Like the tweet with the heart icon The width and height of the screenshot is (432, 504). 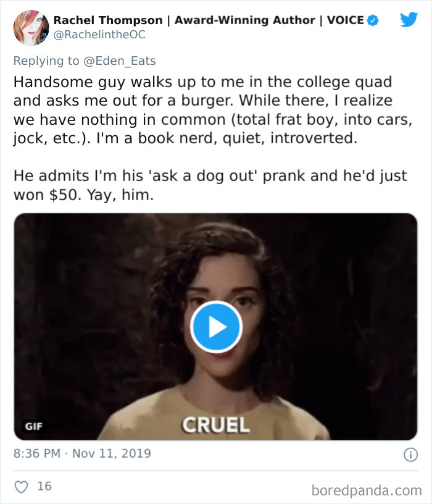coord(21,487)
